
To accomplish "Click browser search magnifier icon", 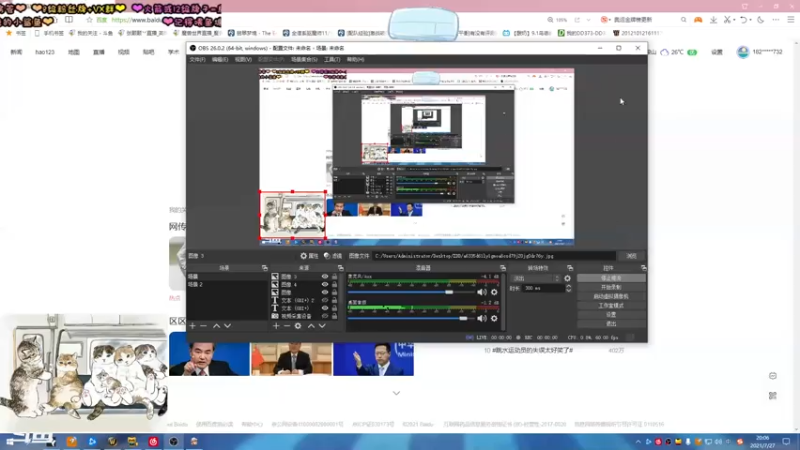I will [684, 19].
